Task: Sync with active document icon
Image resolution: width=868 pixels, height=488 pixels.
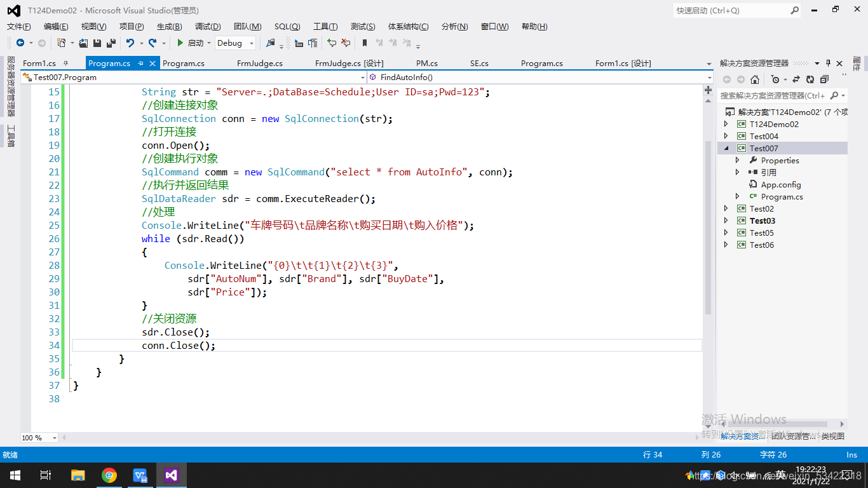Action: pos(796,79)
